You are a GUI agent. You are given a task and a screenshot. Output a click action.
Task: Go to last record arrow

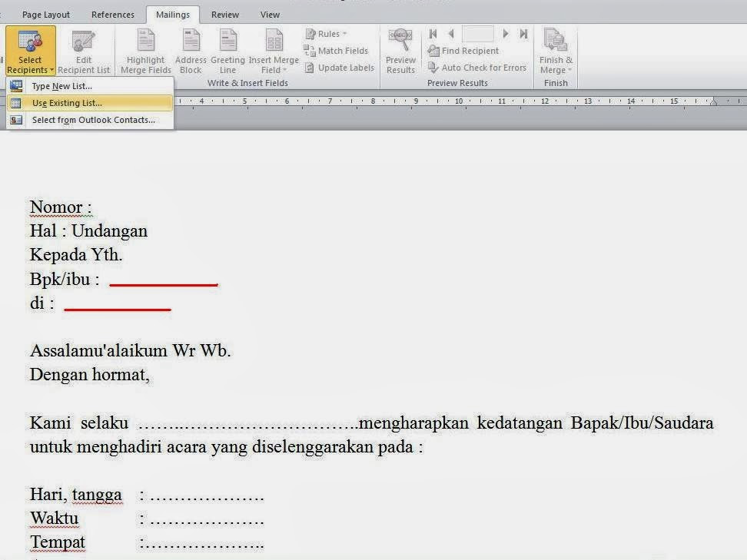(x=523, y=34)
